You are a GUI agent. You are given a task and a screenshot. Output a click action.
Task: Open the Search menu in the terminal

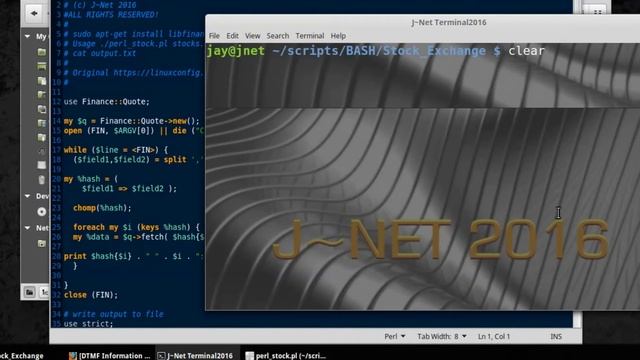click(x=278, y=36)
